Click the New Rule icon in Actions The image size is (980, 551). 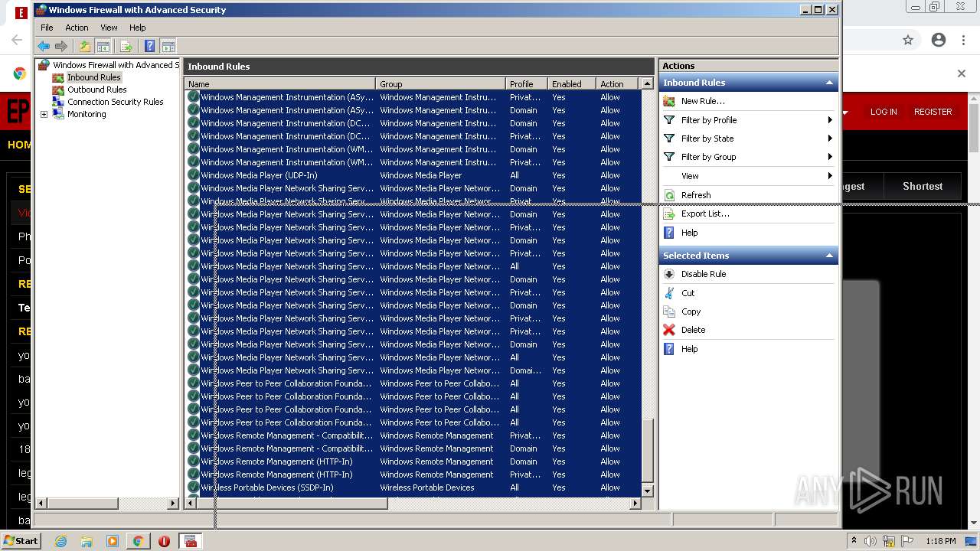[x=669, y=101]
